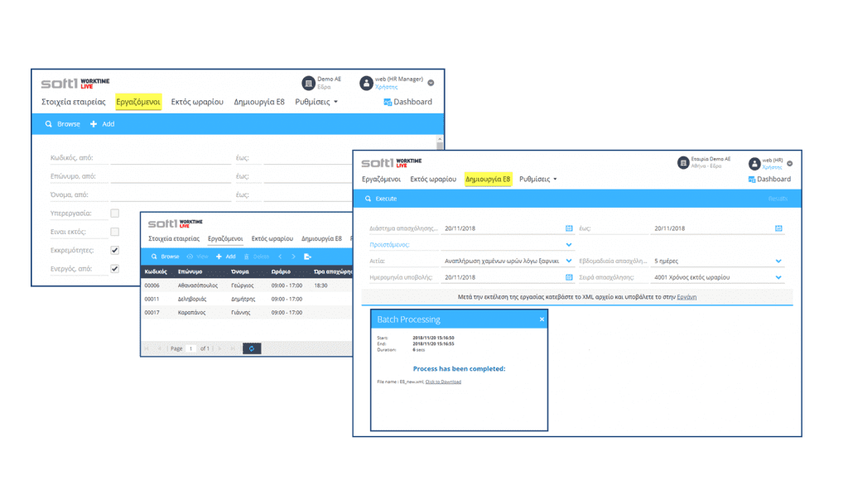Uncheck the Εκκρεμότητες checkbox

point(115,250)
